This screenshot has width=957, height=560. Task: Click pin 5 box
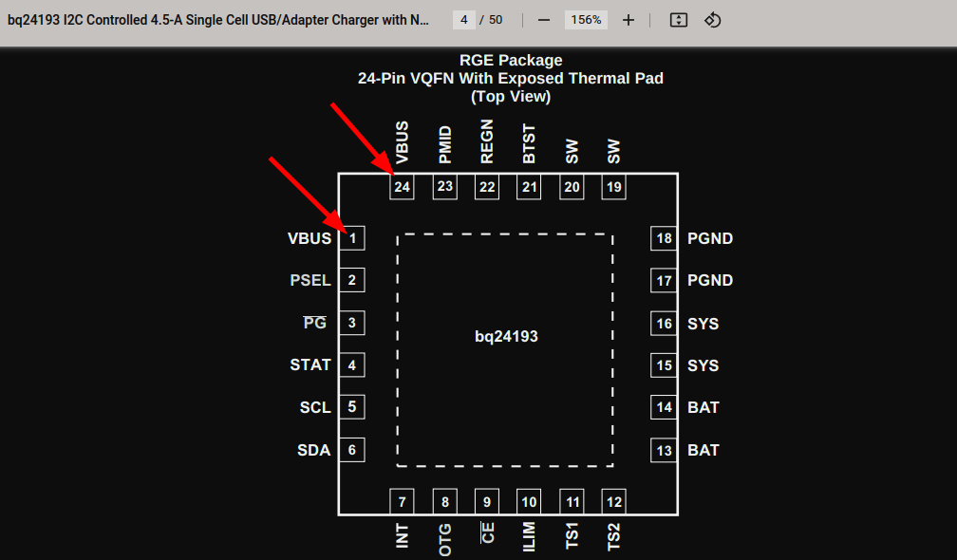pyautogui.click(x=352, y=407)
